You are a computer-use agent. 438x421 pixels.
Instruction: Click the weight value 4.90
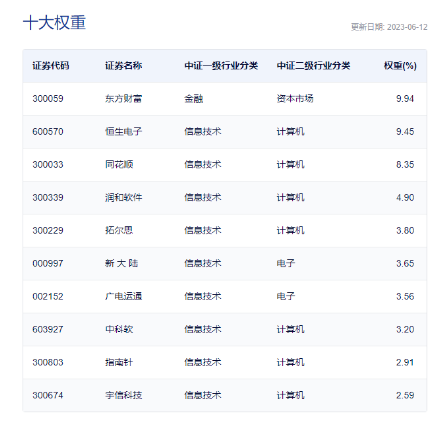(405, 198)
